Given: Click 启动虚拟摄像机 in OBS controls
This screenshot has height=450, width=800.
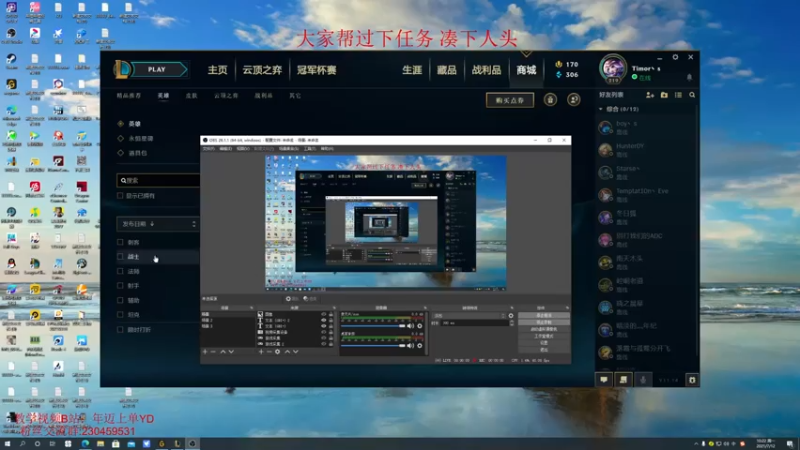Looking at the screenshot, I should tap(544, 329).
